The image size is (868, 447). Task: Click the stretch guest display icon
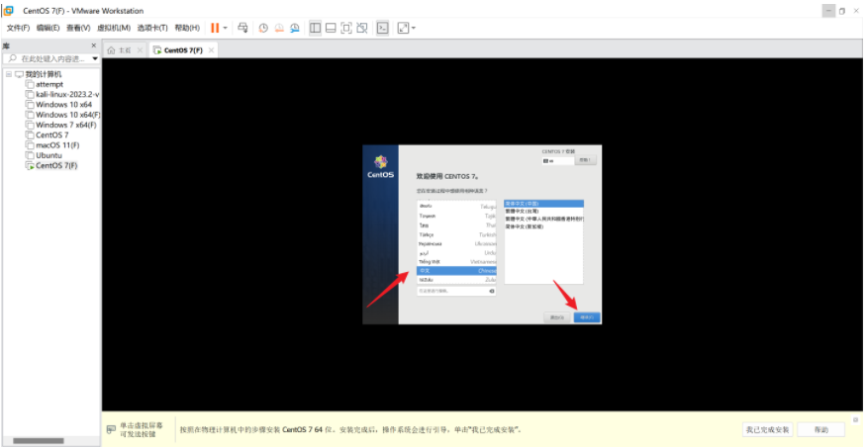point(403,28)
